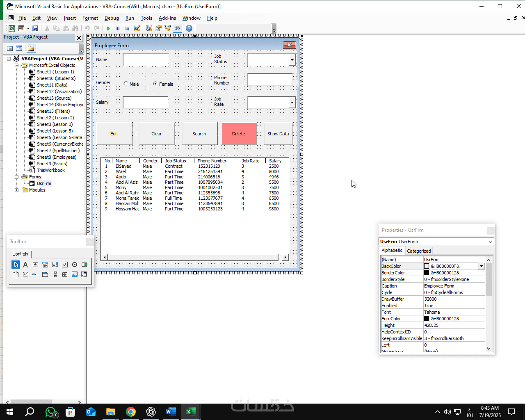
Task: Click the Clear button on Employee Form
Action: tap(157, 134)
